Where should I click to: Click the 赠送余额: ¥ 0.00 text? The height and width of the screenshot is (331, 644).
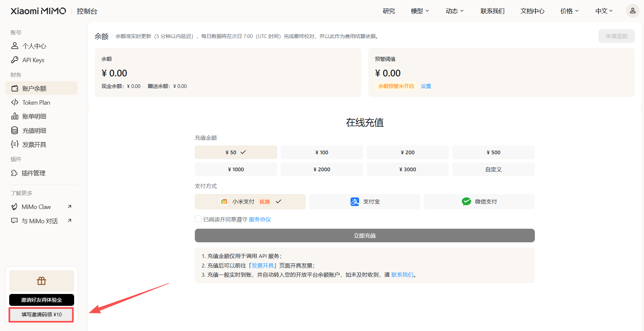coord(167,86)
